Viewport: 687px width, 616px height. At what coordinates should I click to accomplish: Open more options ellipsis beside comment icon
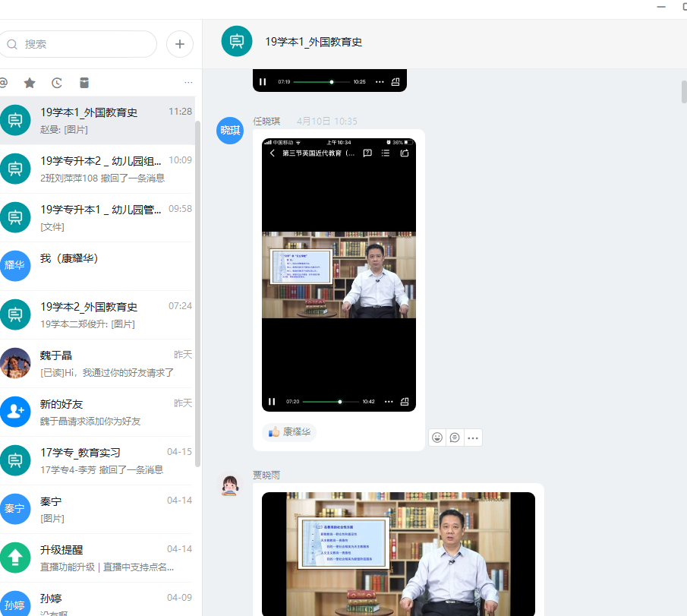pos(473,438)
